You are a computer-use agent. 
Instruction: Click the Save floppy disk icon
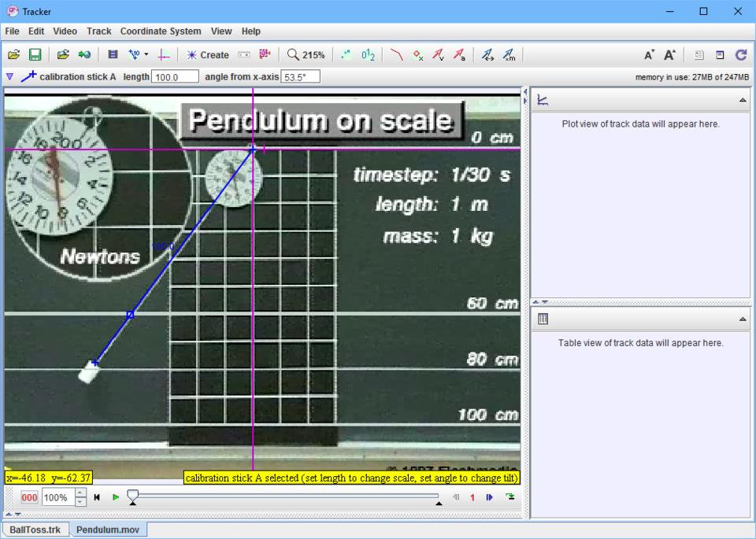point(35,55)
